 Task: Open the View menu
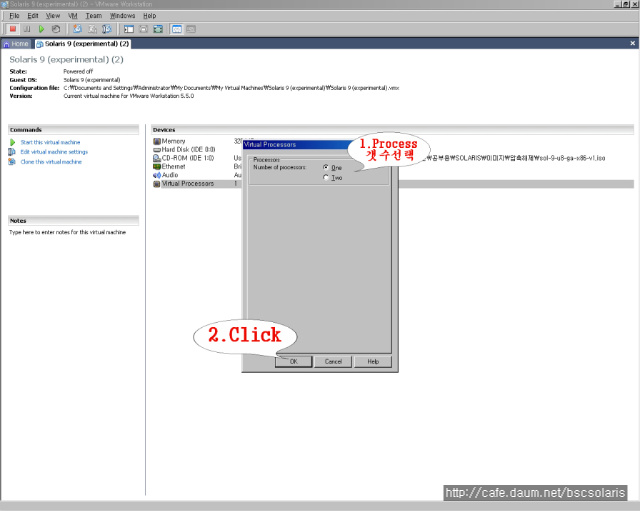[53, 16]
